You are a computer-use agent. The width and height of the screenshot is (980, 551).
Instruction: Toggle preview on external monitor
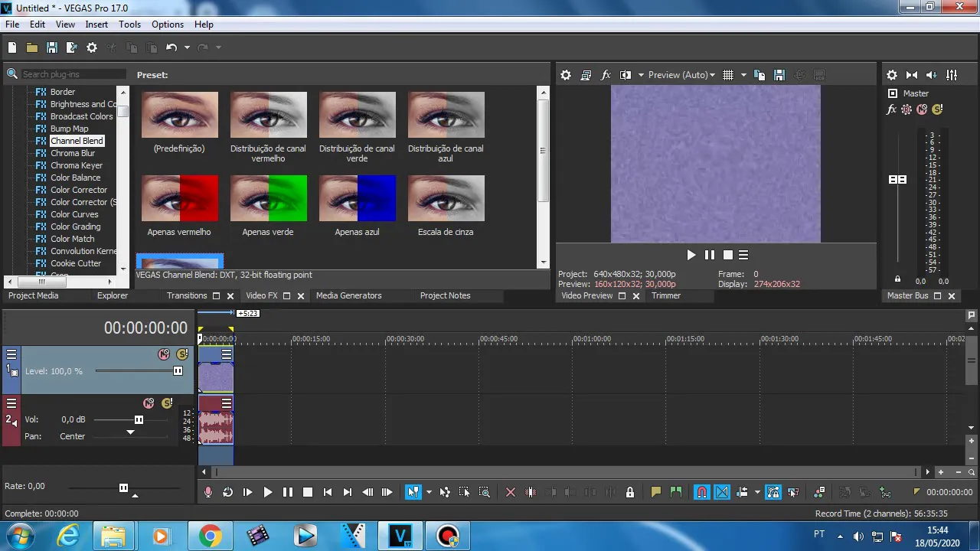[x=586, y=75]
